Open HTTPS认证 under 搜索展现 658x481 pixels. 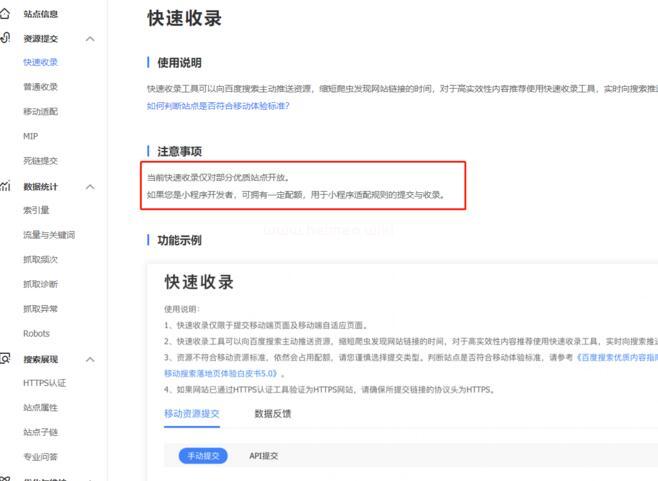pos(44,383)
